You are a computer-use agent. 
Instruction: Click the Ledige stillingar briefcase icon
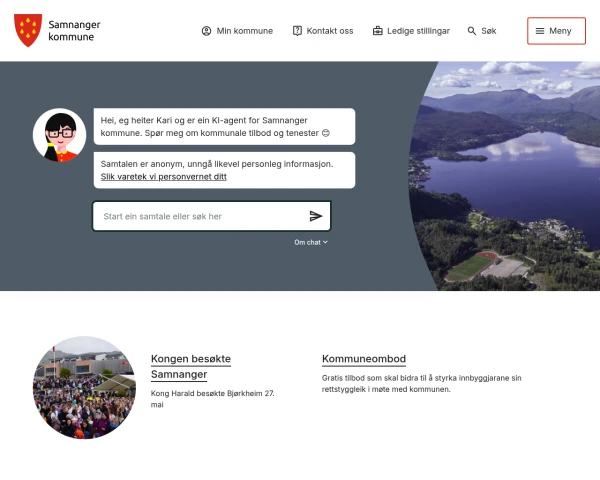378,31
